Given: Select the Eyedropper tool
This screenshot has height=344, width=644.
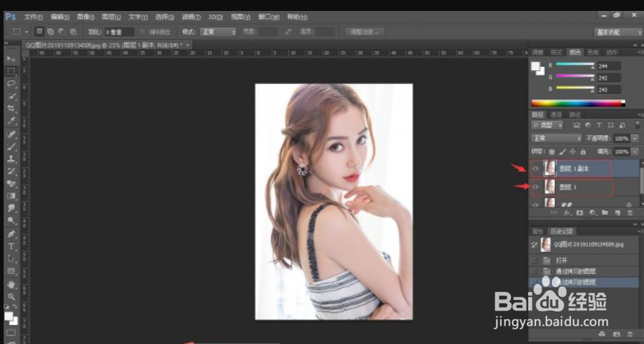Looking at the screenshot, I should pyautogui.click(x=11, y=121).
